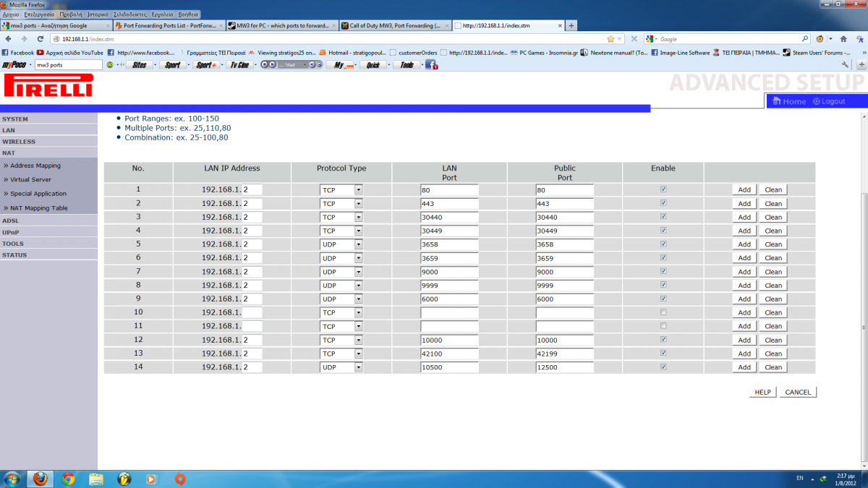
Task: Click the search magnifier in Google box
Action: tap(805, 39)
